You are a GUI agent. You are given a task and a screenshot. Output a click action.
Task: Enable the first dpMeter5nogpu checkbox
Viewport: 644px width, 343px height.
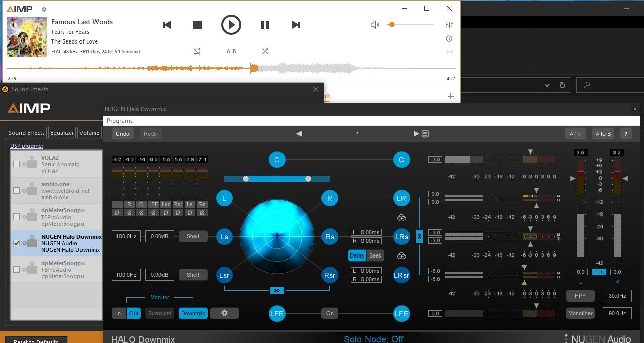17,217
